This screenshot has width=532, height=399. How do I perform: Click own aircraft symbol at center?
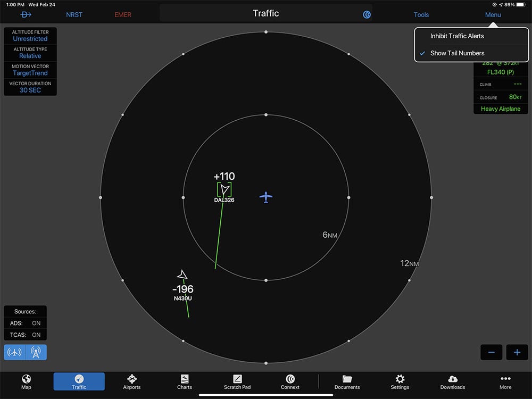[x=266, y=197]
